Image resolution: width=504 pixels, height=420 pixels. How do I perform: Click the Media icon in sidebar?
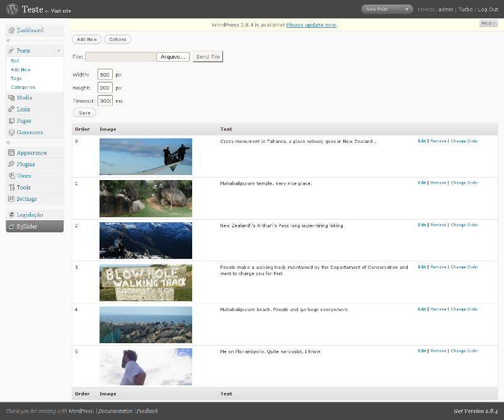click(x=11, y=98)
